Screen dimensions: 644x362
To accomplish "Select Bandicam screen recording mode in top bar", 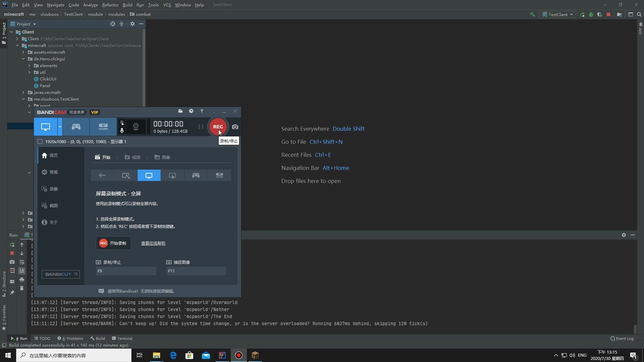I will tap(46, 127).
